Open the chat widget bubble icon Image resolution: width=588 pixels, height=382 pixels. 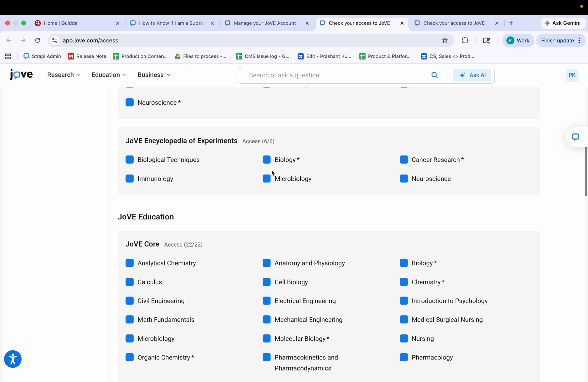tap(576, 137)
